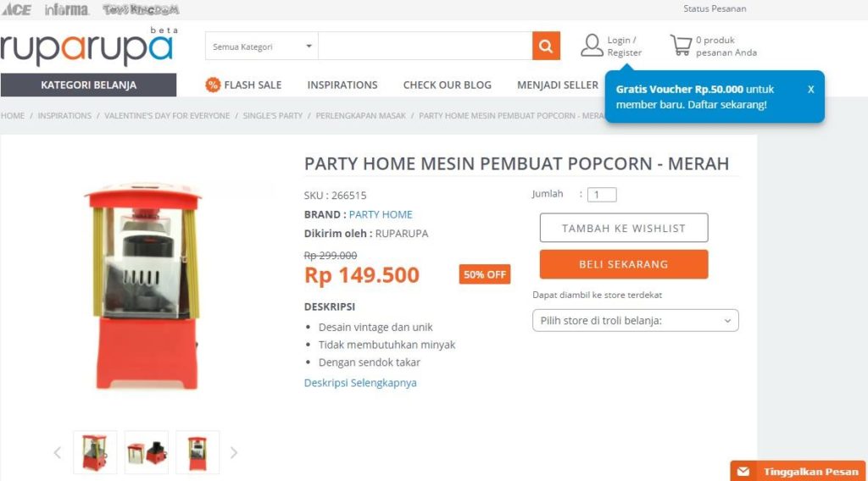
Task: Close the Gratis Voucher popup
Action: pos(810,89)
